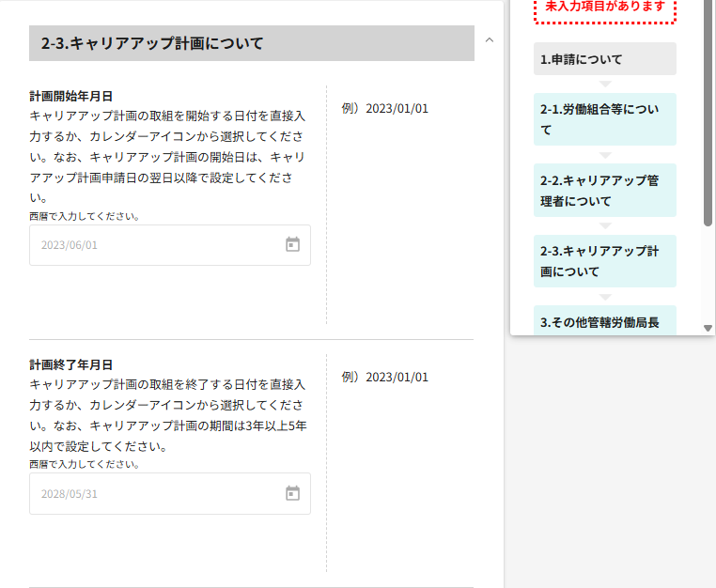The height and width of the screenshot is (588, 716).
Task: Go to 1.申請について in the sidebar
Action: coord(604,59)
